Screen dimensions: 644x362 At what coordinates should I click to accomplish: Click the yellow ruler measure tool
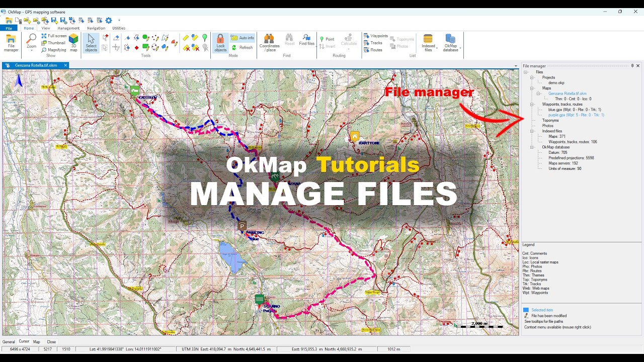coord(186,38)
